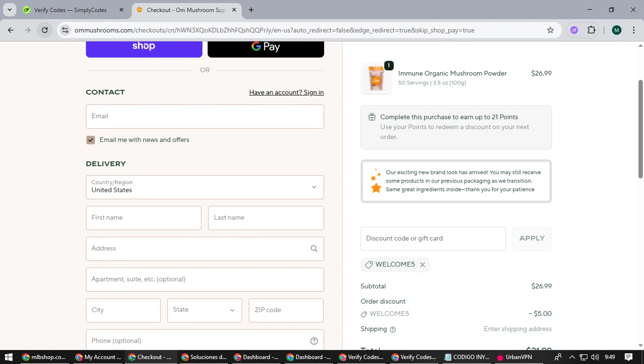Click the phone field help question icon
The width and height of the screenshot is (644, 364).
click(x=314, y=341)
